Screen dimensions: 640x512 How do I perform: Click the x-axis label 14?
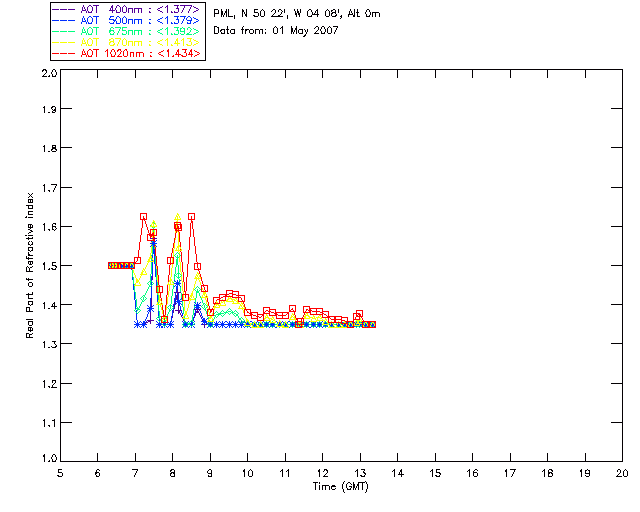(398, 473)
